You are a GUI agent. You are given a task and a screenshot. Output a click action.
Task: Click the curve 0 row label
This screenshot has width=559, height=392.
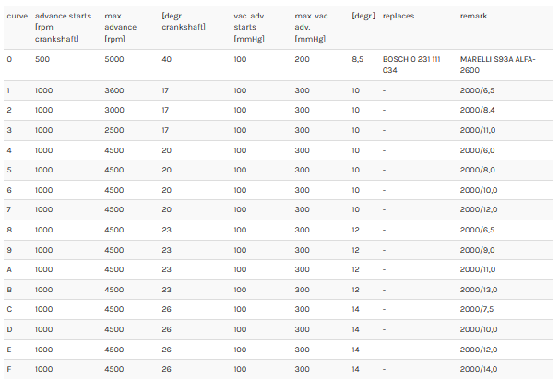click(x=9, y=59)
